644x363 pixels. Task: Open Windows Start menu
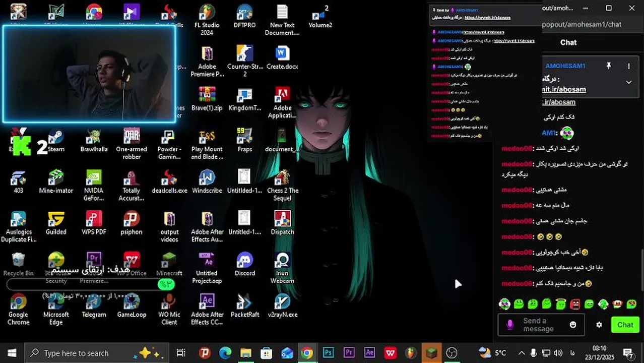point(12,353)
